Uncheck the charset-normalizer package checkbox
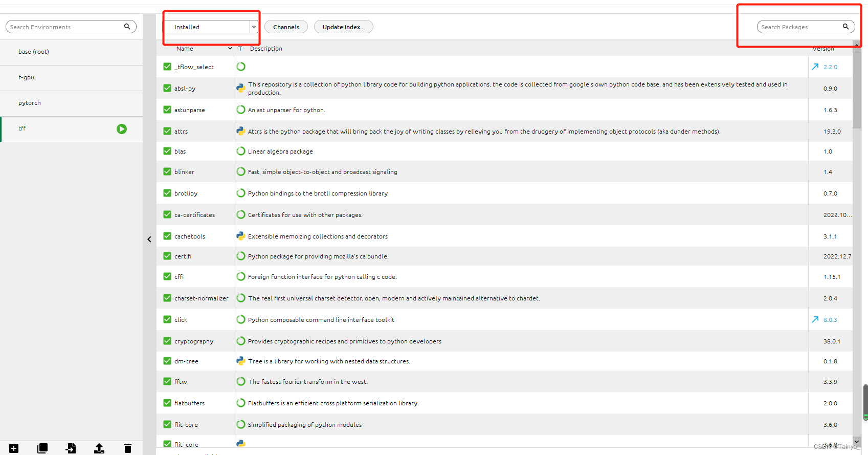This screenshot has width=868, height=455. (167, 298)
